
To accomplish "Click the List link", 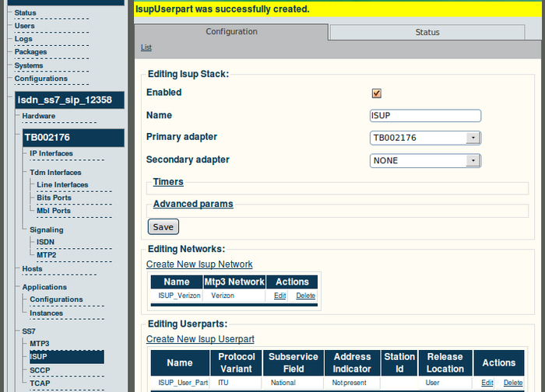I will point(146,47).
